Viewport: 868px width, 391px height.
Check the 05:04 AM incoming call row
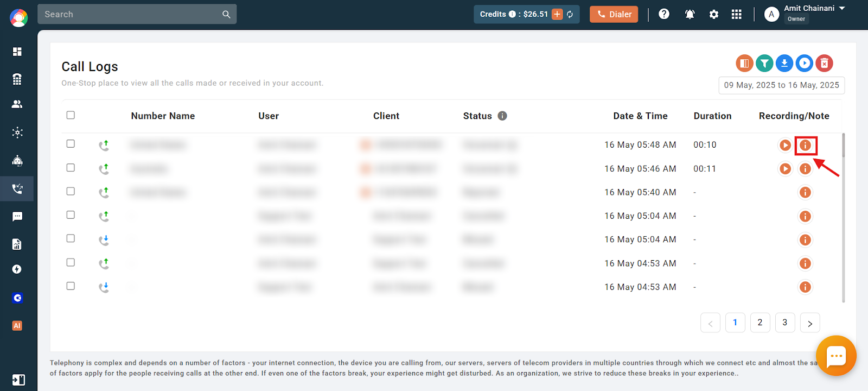(x=71, y=238)
